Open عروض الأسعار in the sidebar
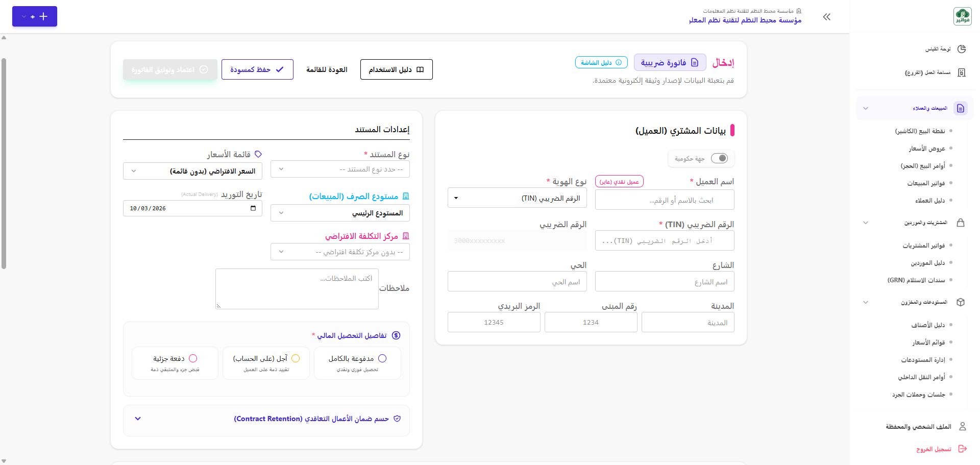Screen dimensions: 980x465 927,149
